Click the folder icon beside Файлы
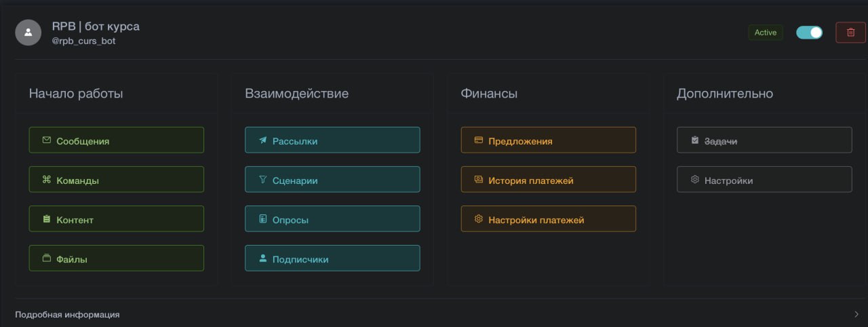Viewport: 868px width, 327px height. (47, 258)
